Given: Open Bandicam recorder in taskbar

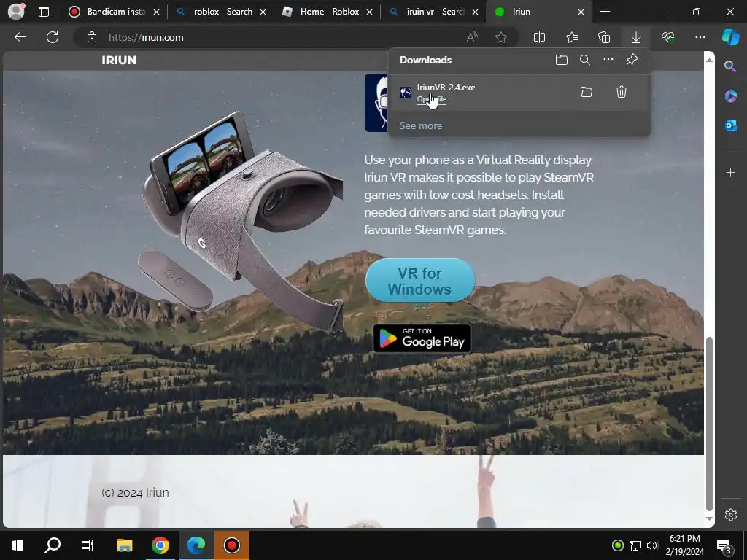Looking at the screenshot, I should pos(231,545).
